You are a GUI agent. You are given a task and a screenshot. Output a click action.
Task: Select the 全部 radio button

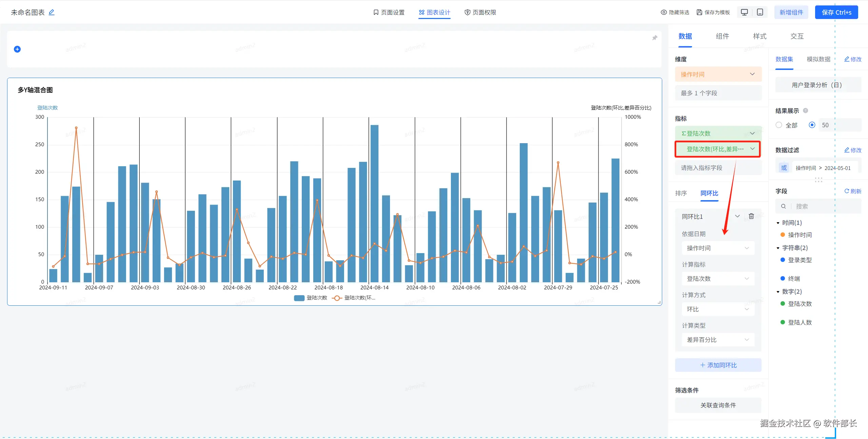coord(779,125)
